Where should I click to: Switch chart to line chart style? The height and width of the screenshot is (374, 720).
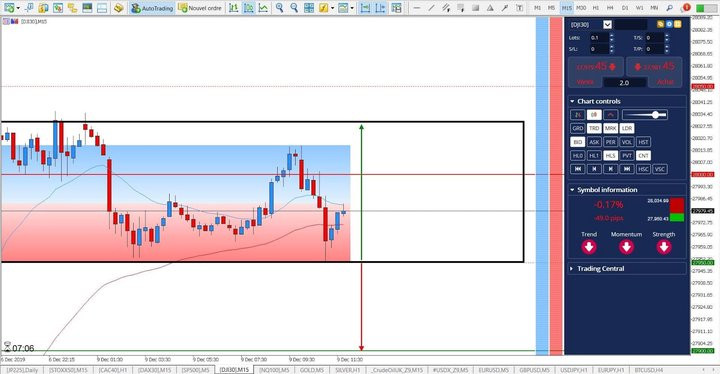click(263, 8)
